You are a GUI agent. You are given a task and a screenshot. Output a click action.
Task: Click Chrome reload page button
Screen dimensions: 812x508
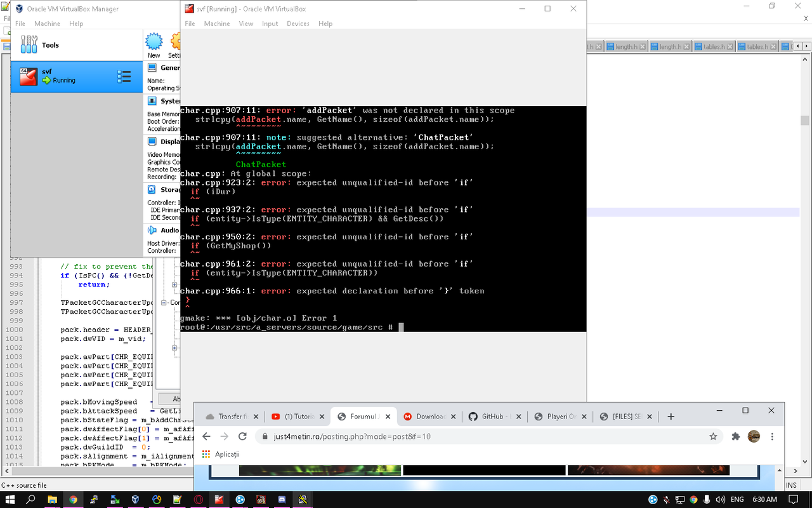pyautogui.click(x=242, y=436)
